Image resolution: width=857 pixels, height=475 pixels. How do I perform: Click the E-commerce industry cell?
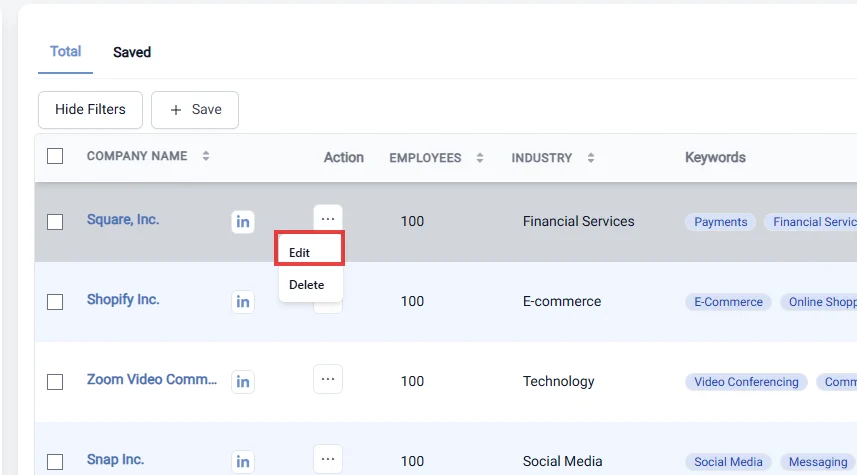point(562,301)
